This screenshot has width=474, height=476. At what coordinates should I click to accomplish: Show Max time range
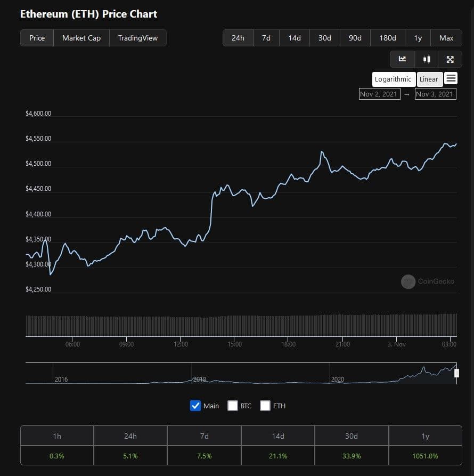[x=446, y=38]
